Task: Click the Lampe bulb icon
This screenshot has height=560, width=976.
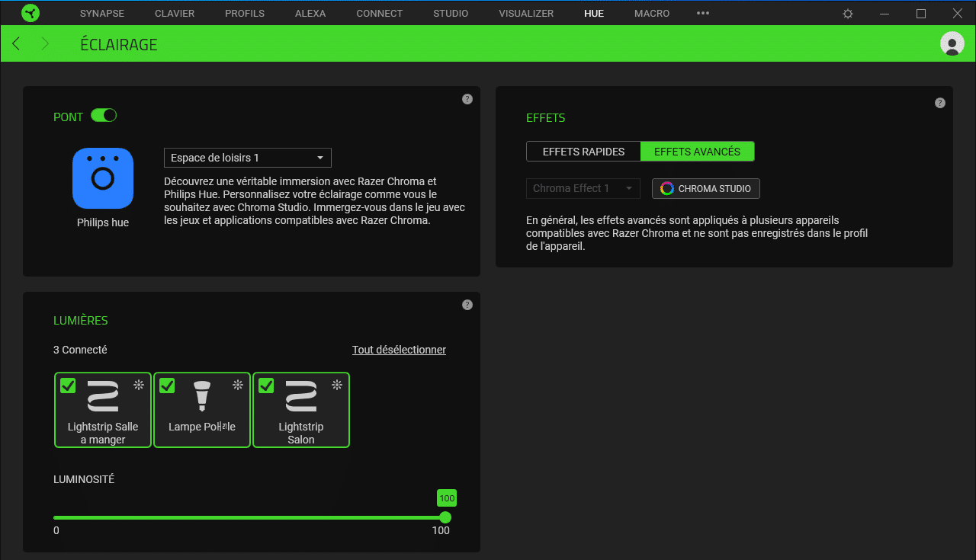Action: pyautogui.click(x=201, y=396)
